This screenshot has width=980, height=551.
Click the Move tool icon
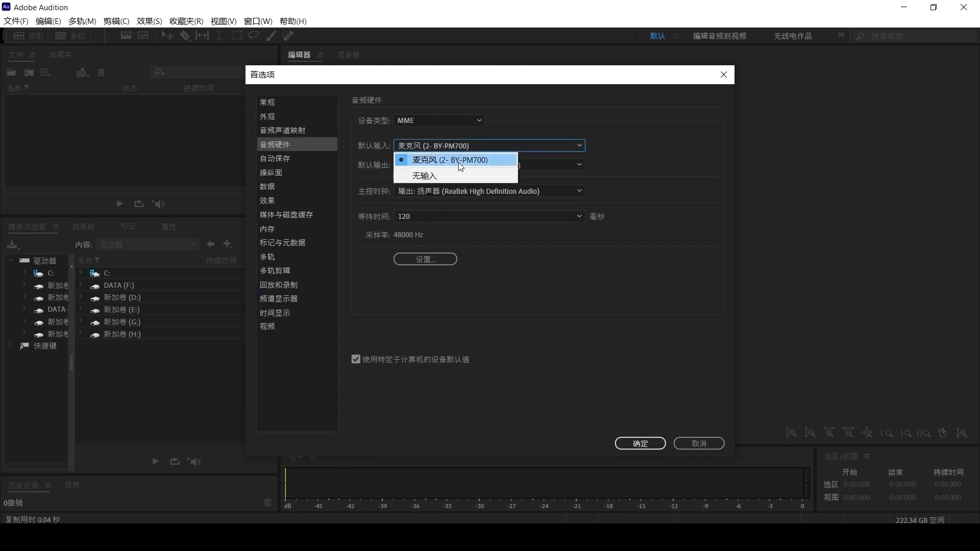(167, 36)
